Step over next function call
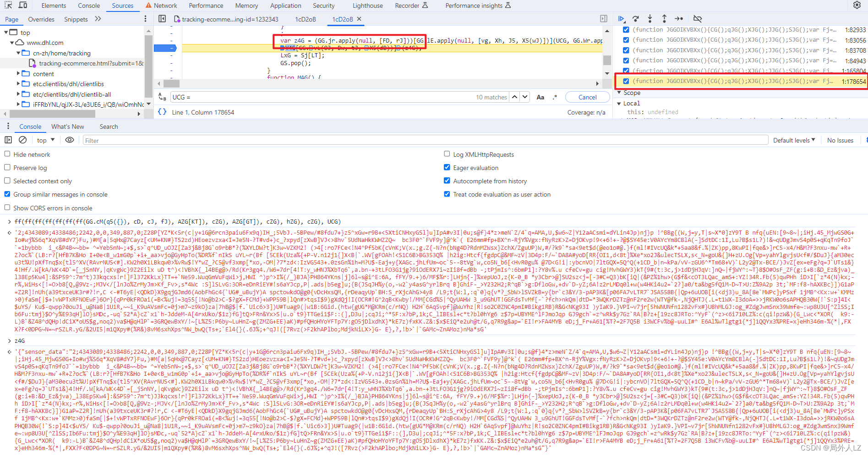 [x=636, y=19]
